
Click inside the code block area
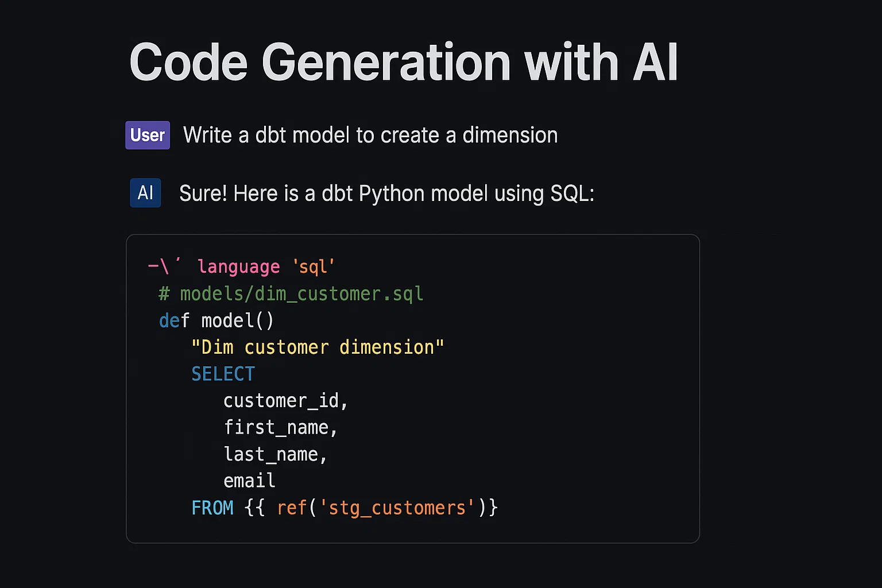pyautogui.click(x=412, y=388)
